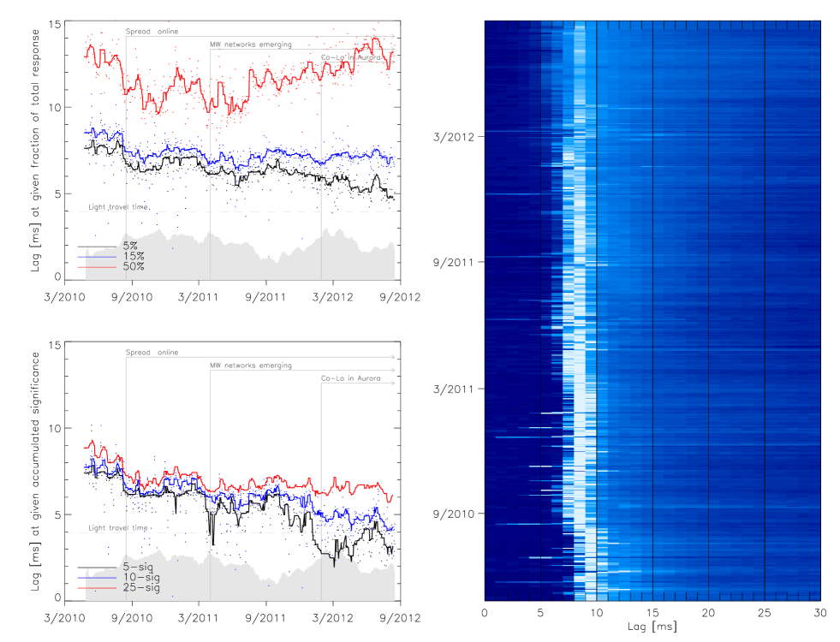Click axis title 'Lag [ms] at given accumulated significance'
Image resolution: width=840 pixels, height=642 pixels.
tap(35, 471)
